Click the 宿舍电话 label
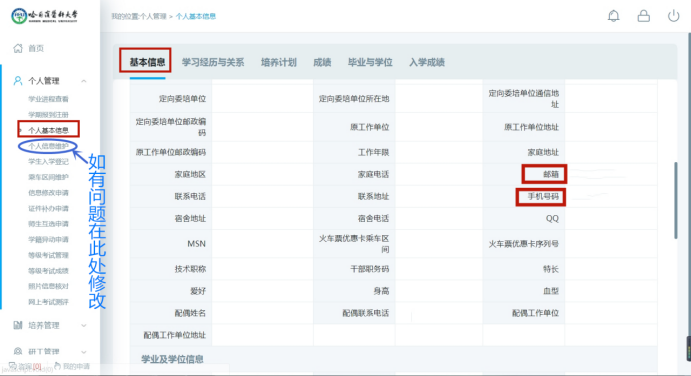This screenshot has height=376, width=691. (x=373, y=218)
